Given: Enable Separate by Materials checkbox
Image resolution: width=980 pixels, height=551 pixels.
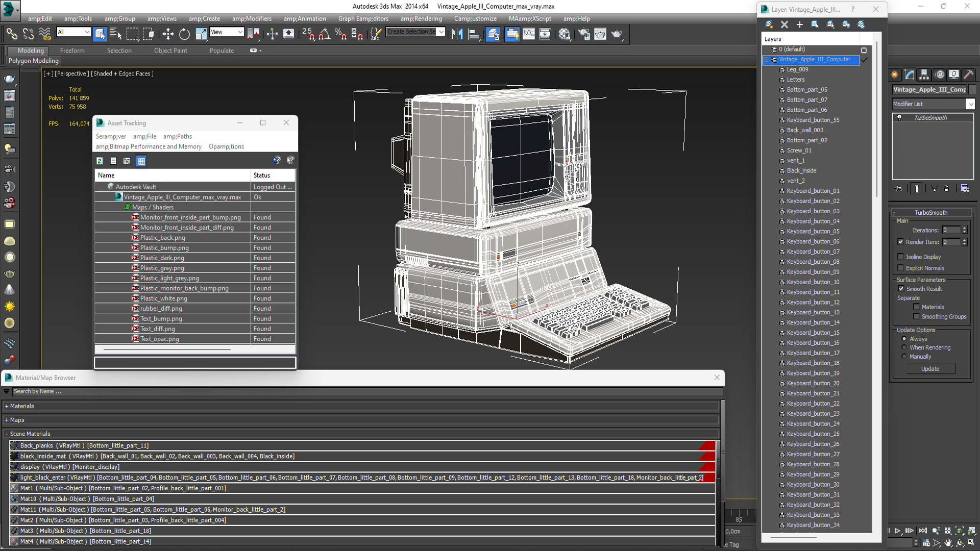Looking at the screenshot, I should pyautogui.click(x=916, y=307).
